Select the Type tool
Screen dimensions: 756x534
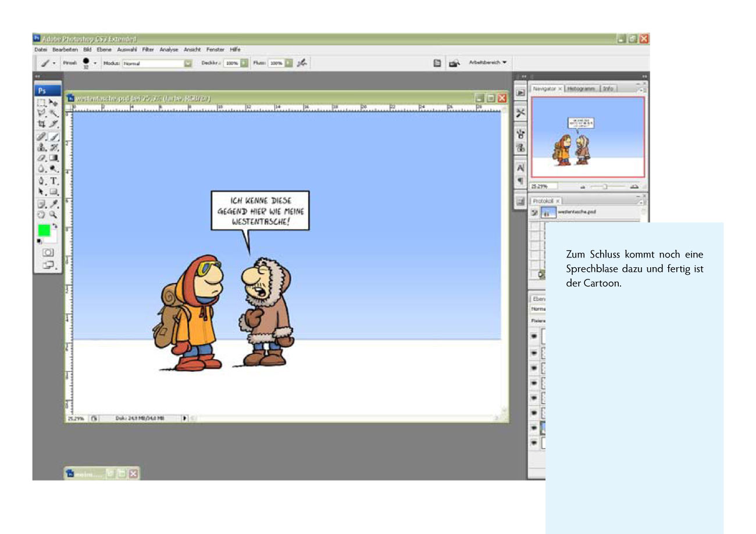point(54,181)
